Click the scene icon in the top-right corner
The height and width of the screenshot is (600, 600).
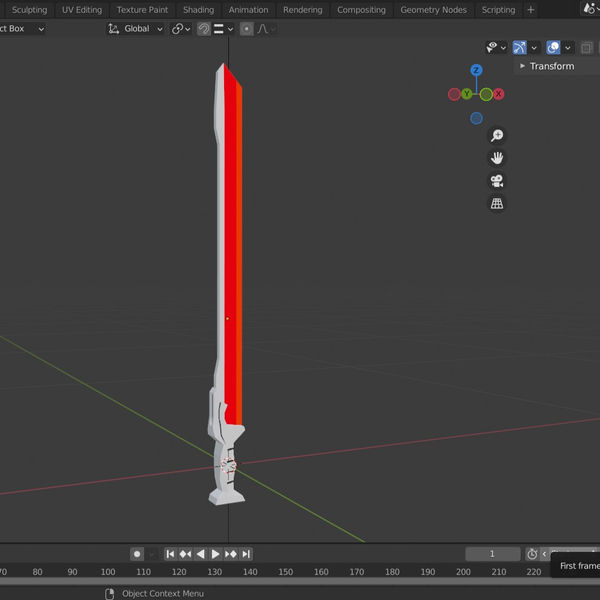click(x=589, y=8)
